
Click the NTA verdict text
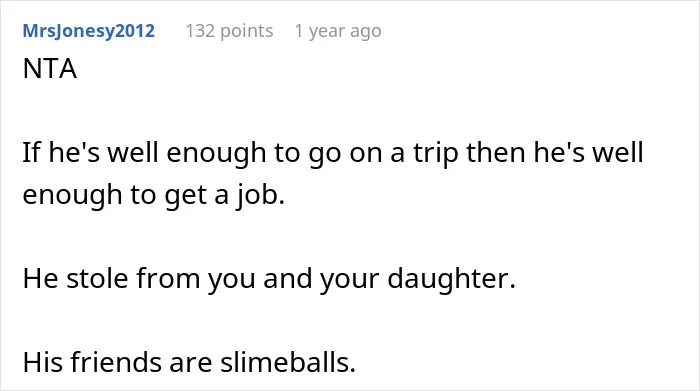[x=50, y=69]
